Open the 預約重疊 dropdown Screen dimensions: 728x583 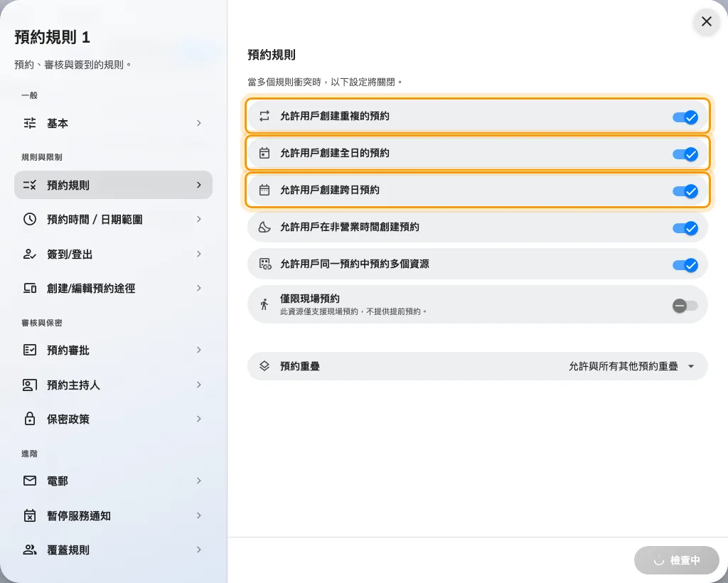pos(477,365)
